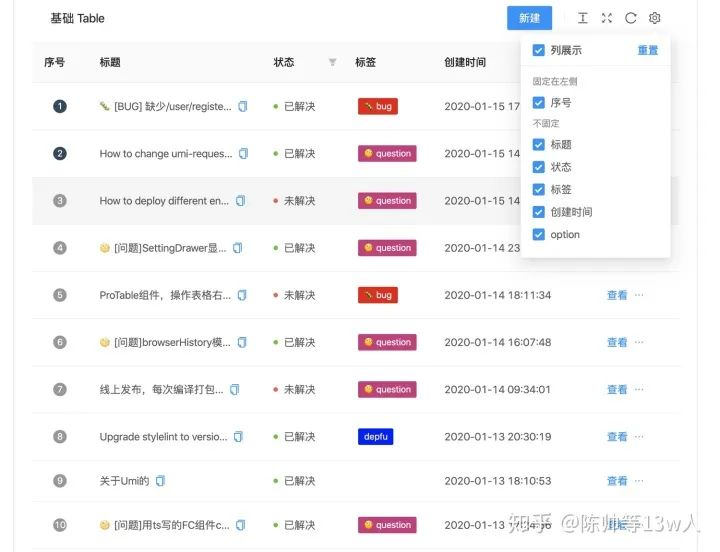
Task: Uncheck the 标签 column checkbox in settings
Action: (538, 189)
